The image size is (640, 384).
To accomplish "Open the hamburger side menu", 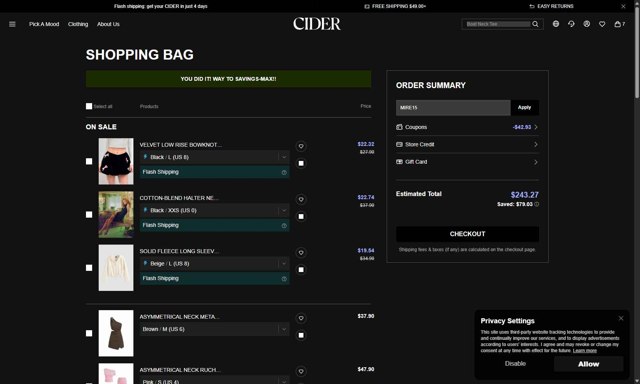I will coord(12,24).
